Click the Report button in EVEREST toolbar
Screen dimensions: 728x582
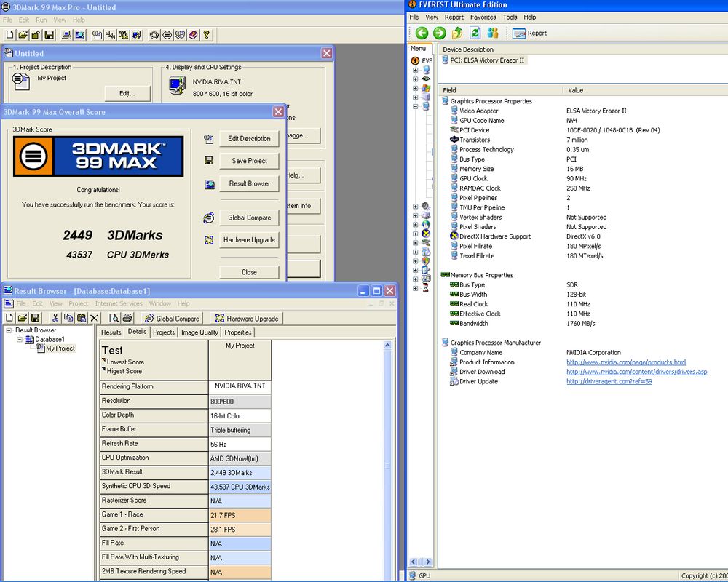coord(530,33)
